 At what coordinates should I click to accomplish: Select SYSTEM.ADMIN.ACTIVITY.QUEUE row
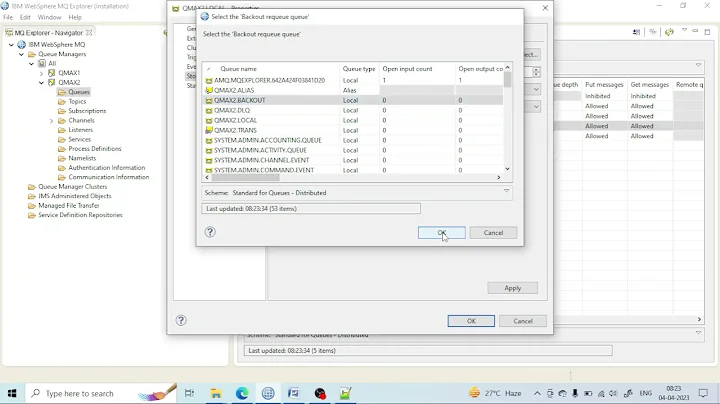click(352, 150)
